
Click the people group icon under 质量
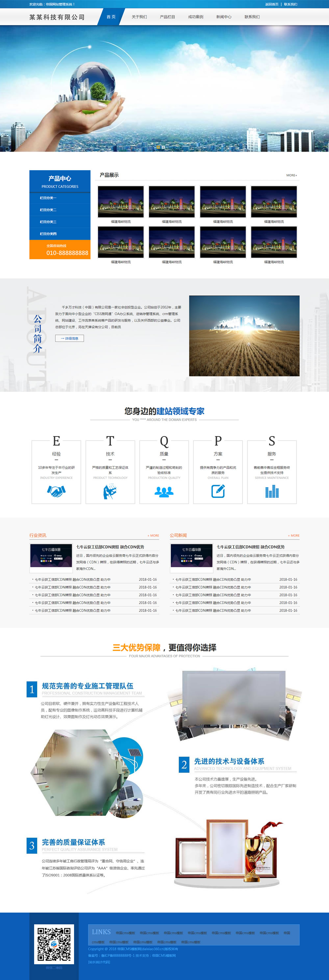[164, 492]
